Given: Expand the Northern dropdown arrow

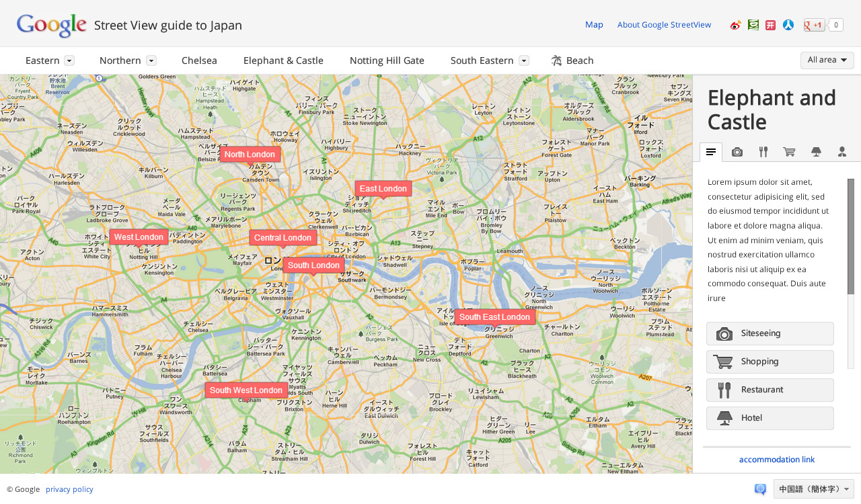Looking at the screenshot, I should tap(151, 60).
